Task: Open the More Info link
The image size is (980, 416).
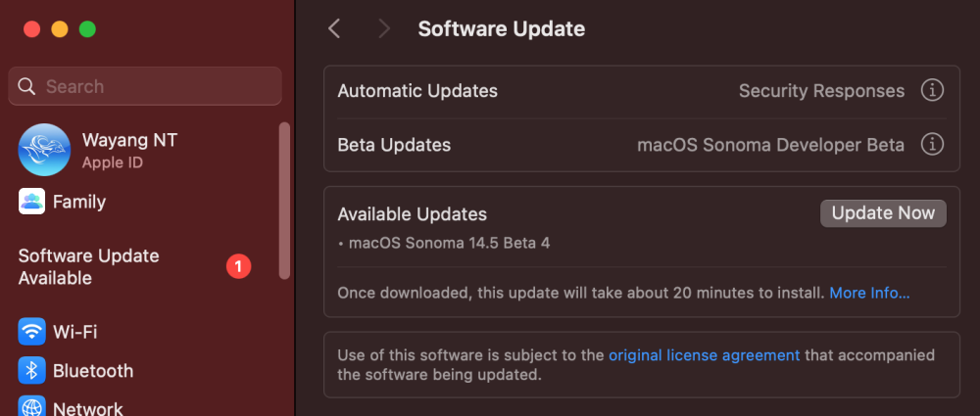Action: pyautogui.click(x=869, y=293)
